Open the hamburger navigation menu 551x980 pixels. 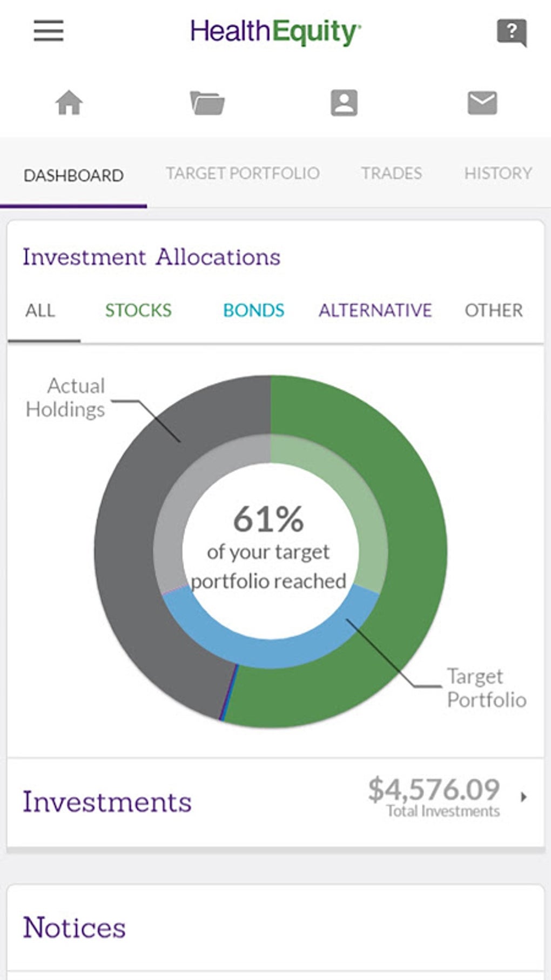point(49,31)
